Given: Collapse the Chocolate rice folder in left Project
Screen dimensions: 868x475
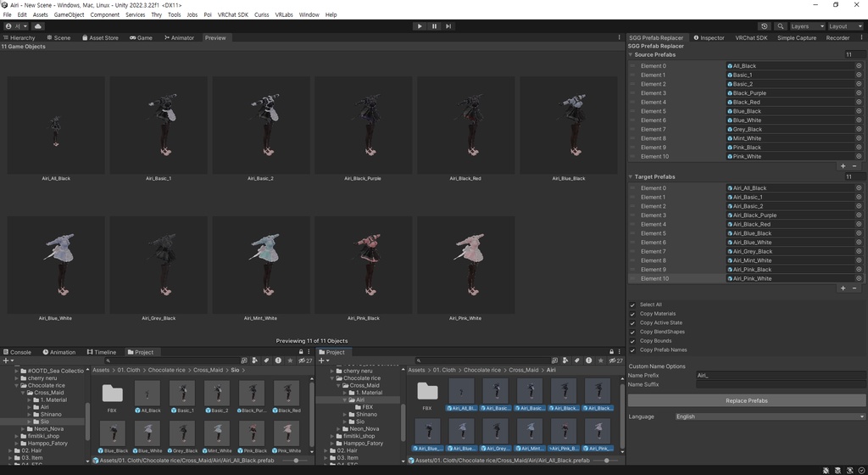Looking at the screenshot, I should click(x=17, y=385).
